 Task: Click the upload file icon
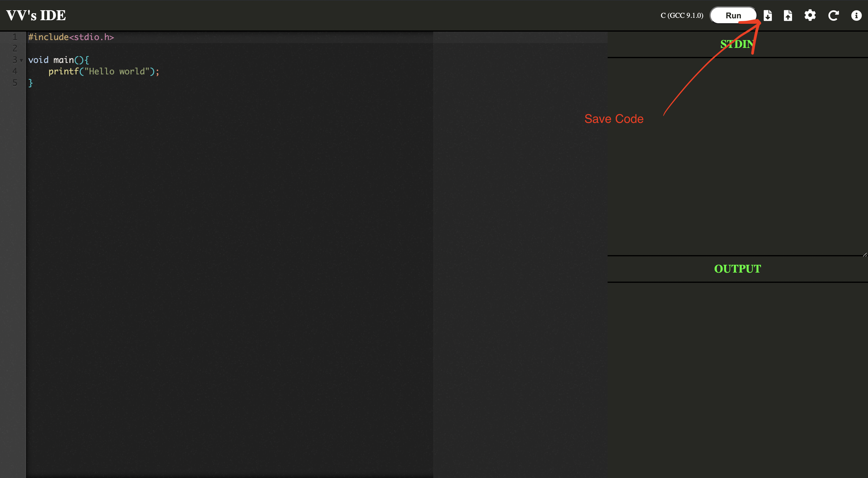[788, 15]
